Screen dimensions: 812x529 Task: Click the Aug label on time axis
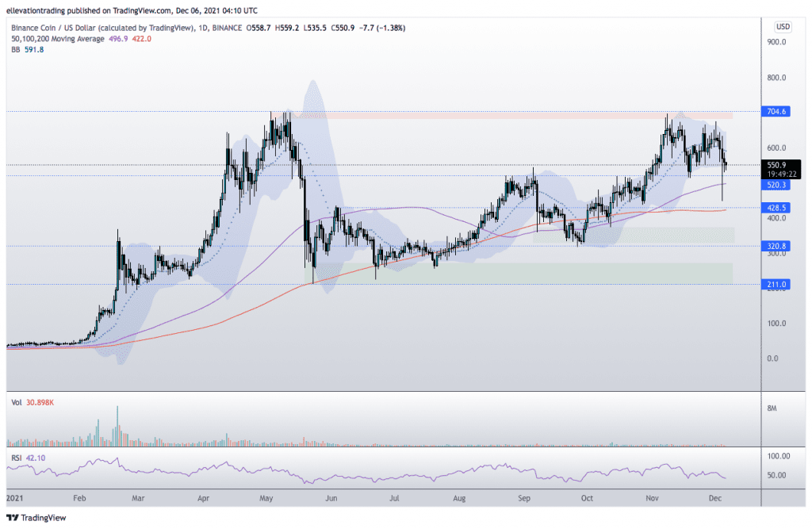[x=459, y=498]
